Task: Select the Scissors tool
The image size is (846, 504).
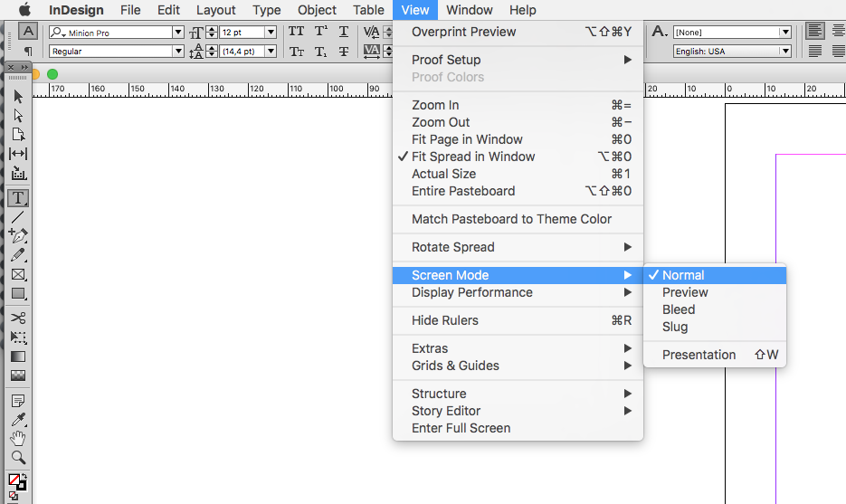Action: [18, 318]
